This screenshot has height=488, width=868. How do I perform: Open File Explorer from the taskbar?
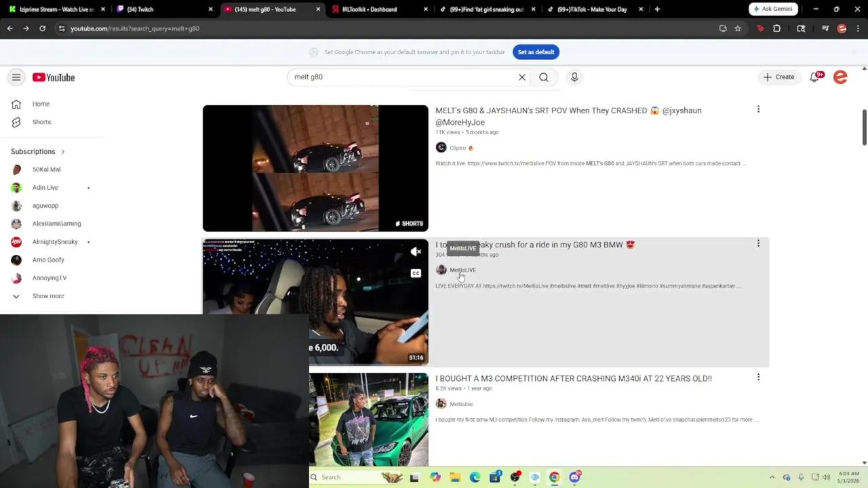point(455,477)
